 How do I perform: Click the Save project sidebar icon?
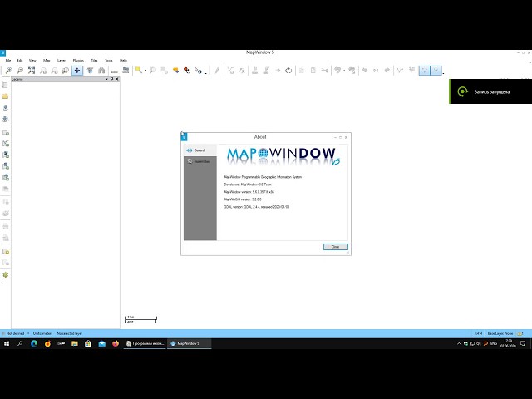5,107
